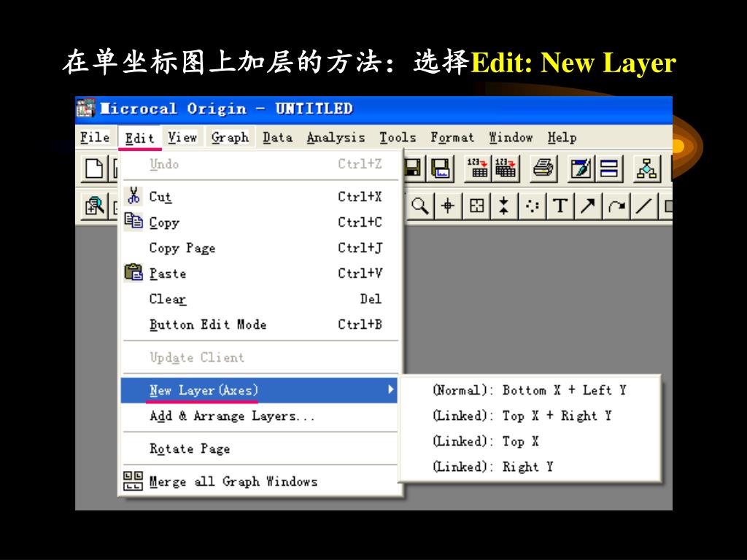The width and height of the screenshot is (747, 560).
Task: Click the import single ASCII icon
Action: coord(477,168)
